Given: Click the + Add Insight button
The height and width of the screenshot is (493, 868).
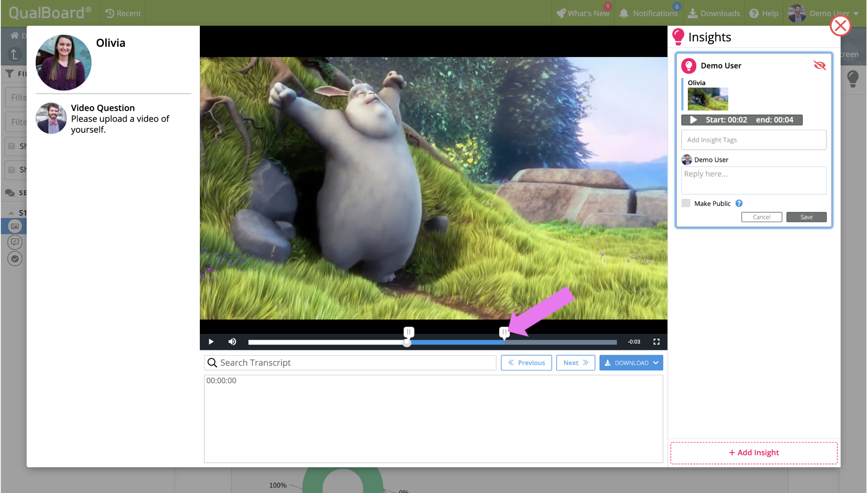Looking at the screenshot, I should (753, 452).
